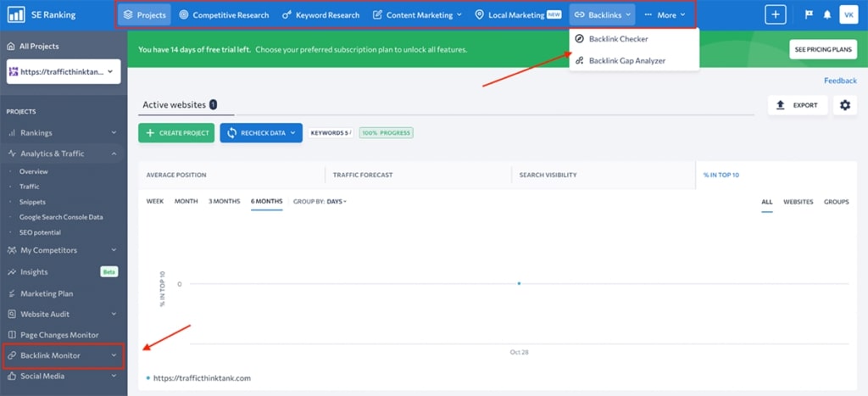Open the Active websites tab

pyautogui.click(x=180, y=104)
